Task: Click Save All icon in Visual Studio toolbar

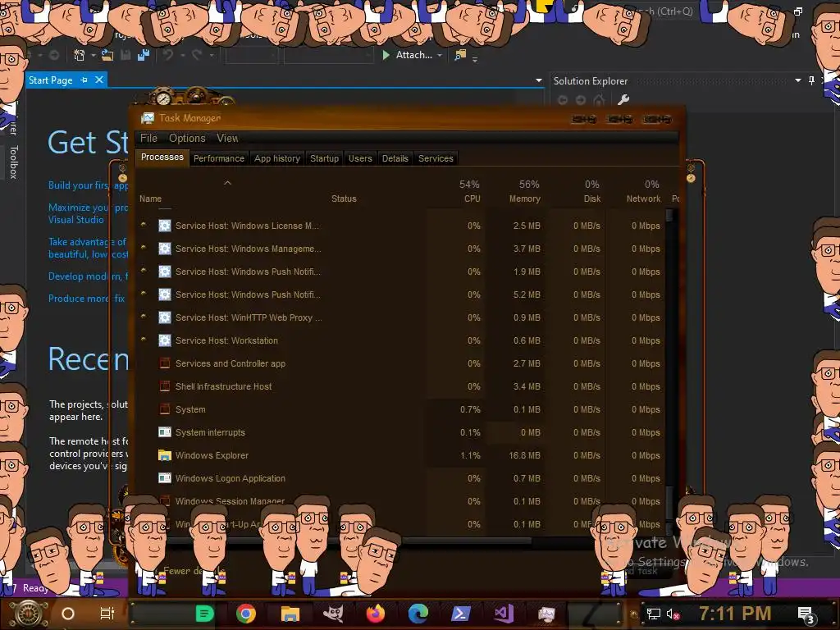Action: coord(143,55)
